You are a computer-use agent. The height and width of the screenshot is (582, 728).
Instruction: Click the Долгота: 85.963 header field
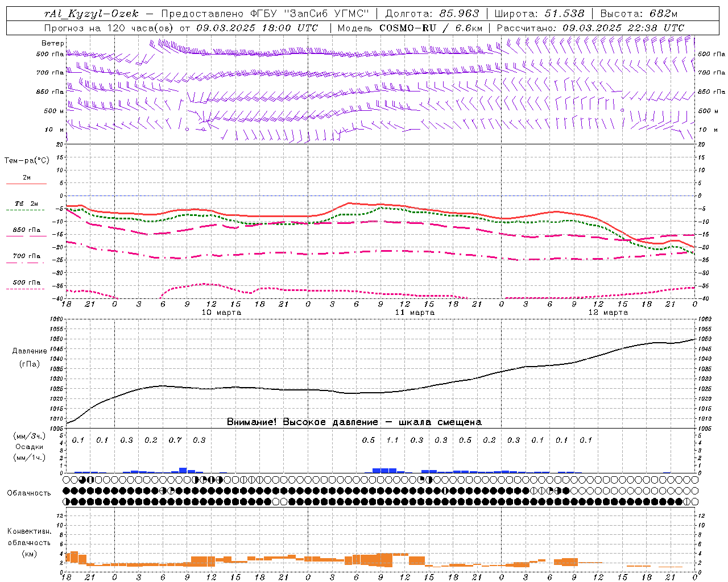[x=432, y=14]
